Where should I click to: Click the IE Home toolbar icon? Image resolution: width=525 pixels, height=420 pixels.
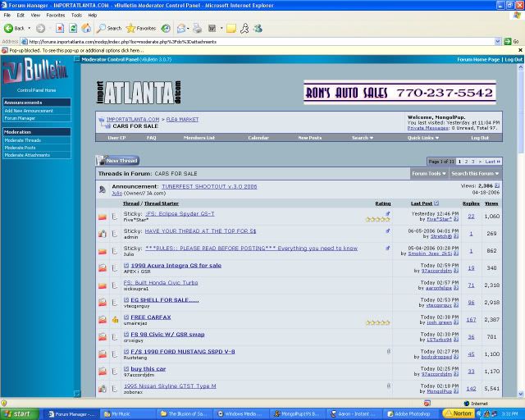pos(85,28)
